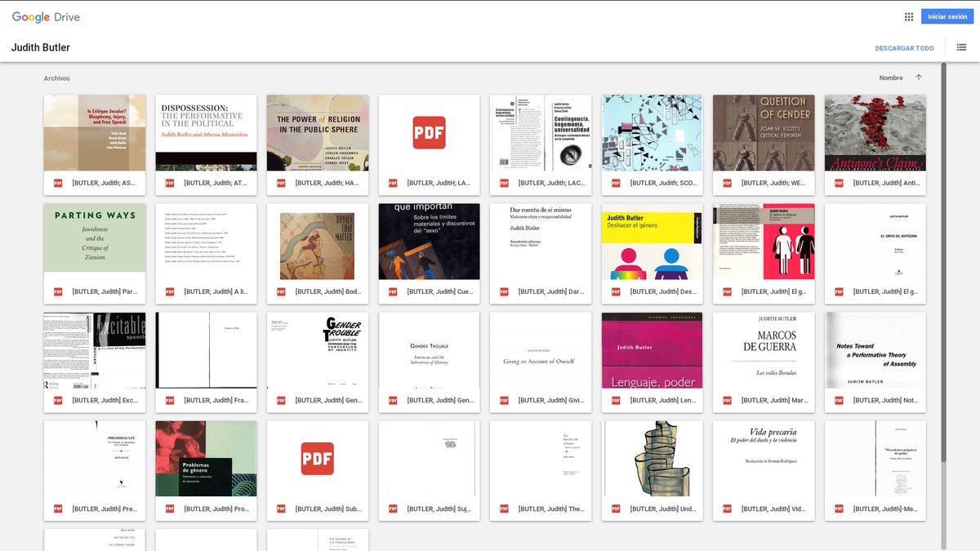980x551 pixels.
Task: Select file name '[BUTLER, Judith]-Me...'
Action: (x=886, y=509)
